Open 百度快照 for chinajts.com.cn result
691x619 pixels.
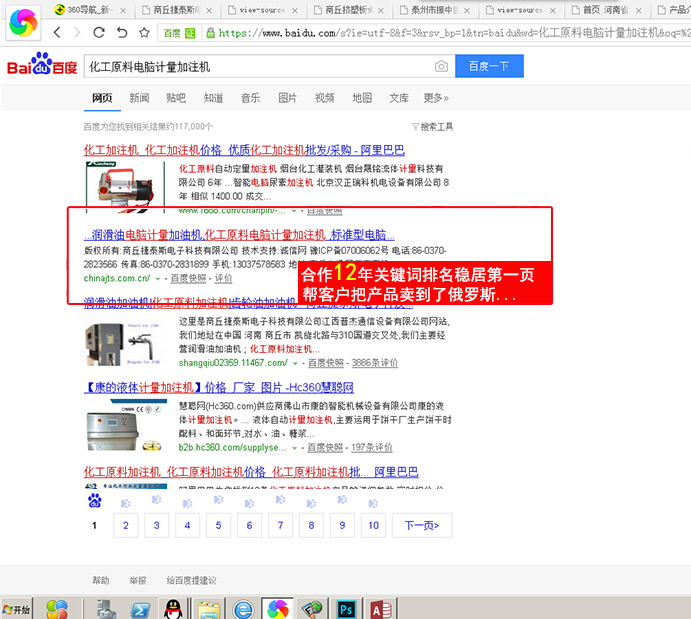pyautogui.click(x=188, y=278)
